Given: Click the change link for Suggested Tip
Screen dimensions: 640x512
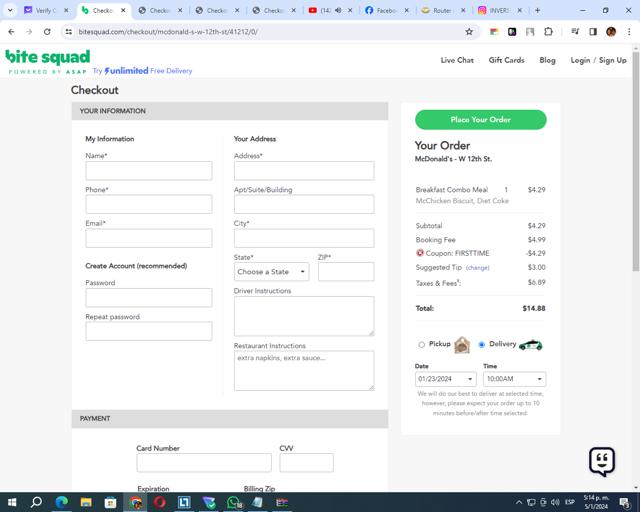Looking at the screenshot, I should 477,268.
